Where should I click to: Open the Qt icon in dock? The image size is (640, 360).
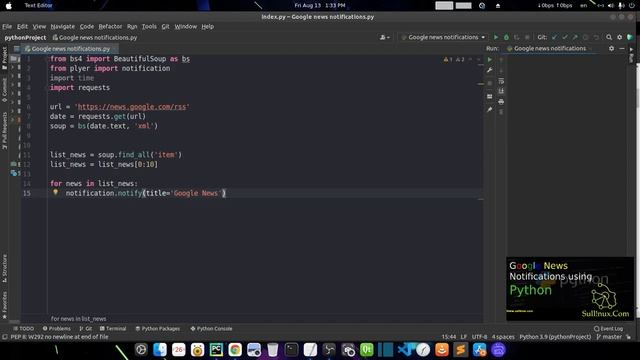(x=367, y=350)
